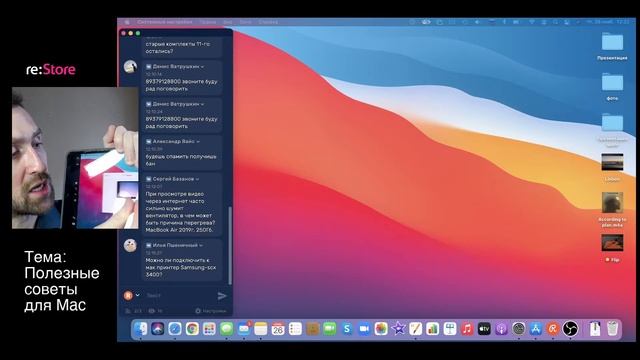Open Launchpad from the Dock

pyautogui.click(x=209, y=329)
